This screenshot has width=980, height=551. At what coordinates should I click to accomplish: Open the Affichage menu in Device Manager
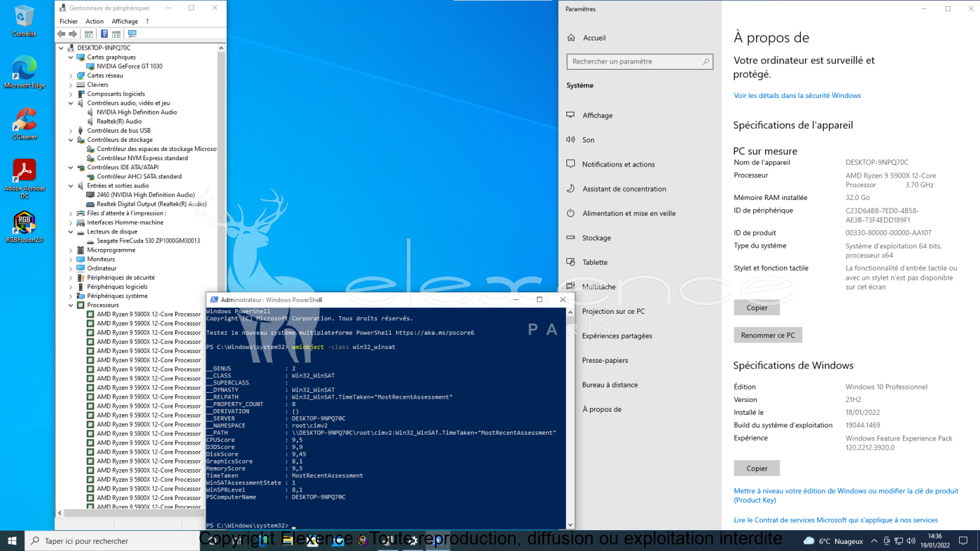click(x=125, y=22)
